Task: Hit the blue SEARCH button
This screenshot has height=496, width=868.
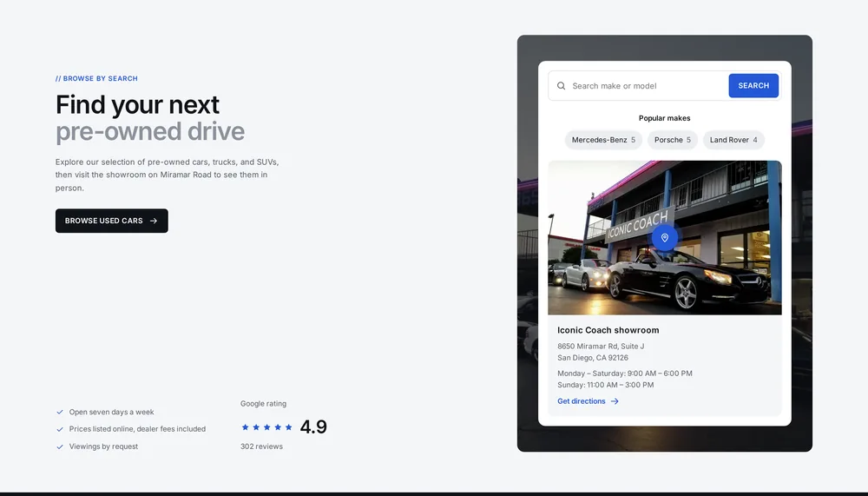Action: (753, 86)
